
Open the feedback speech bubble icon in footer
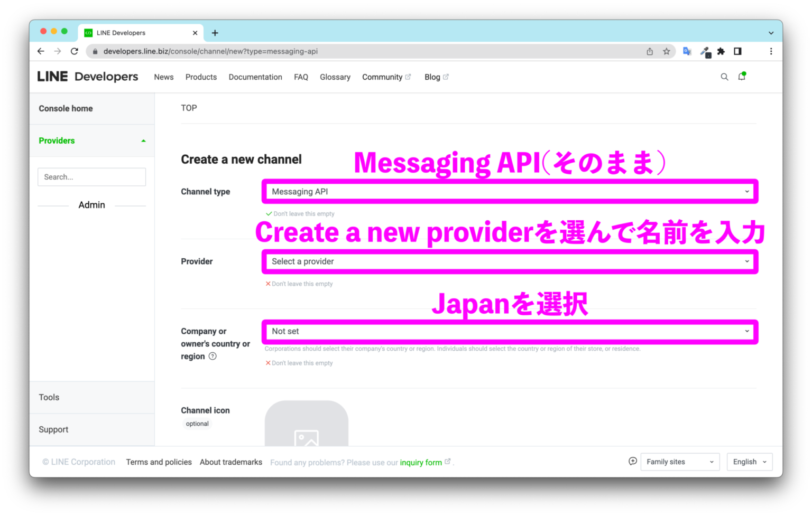click(x=632, y=461)
